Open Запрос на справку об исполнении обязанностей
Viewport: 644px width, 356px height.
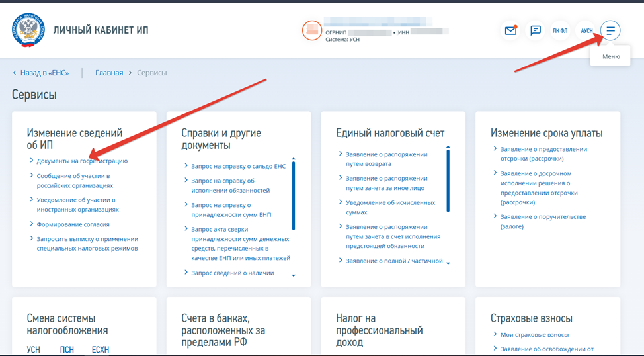(x=230, y=185)
